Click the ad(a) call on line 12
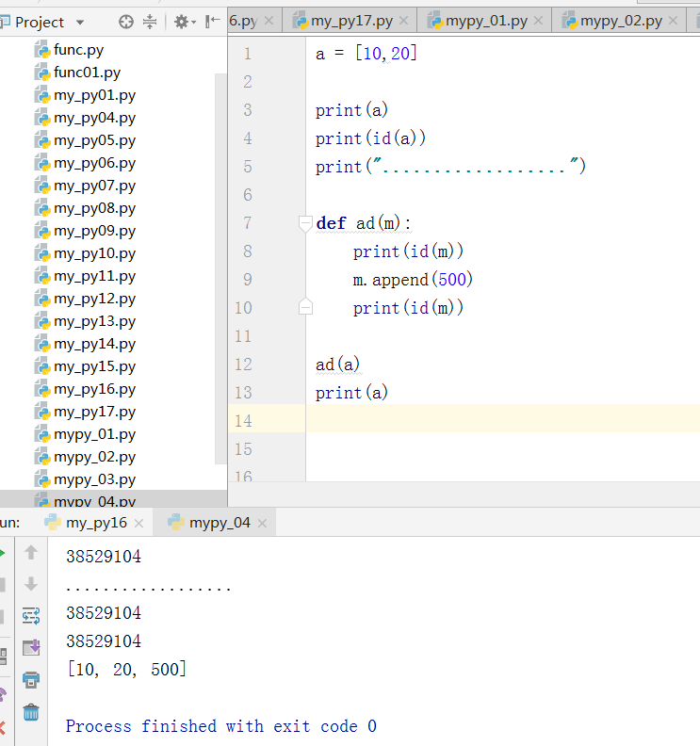The width and height of the screenshot is (700, 746). pyautogui.click(x=338, y=365)
